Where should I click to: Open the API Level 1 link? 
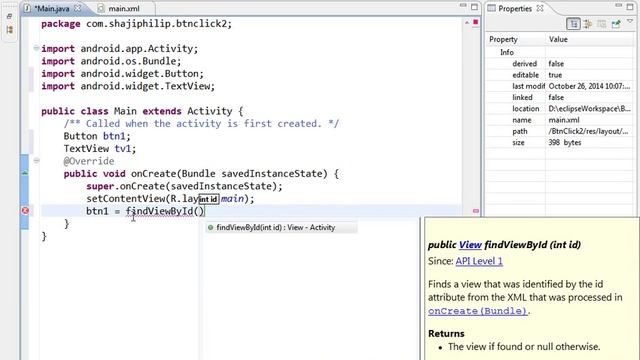(x=479, y=261)
